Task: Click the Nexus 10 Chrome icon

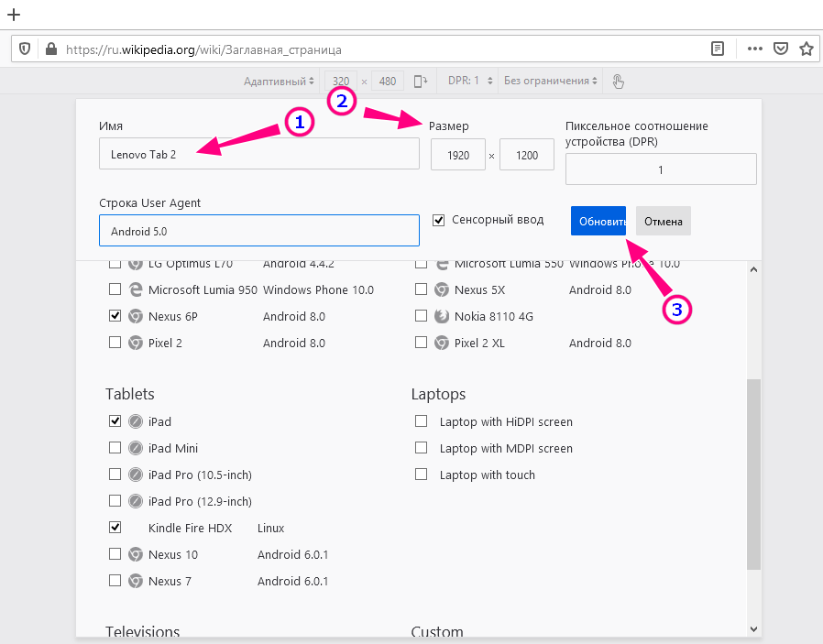Action: click(x=136, y=554)
